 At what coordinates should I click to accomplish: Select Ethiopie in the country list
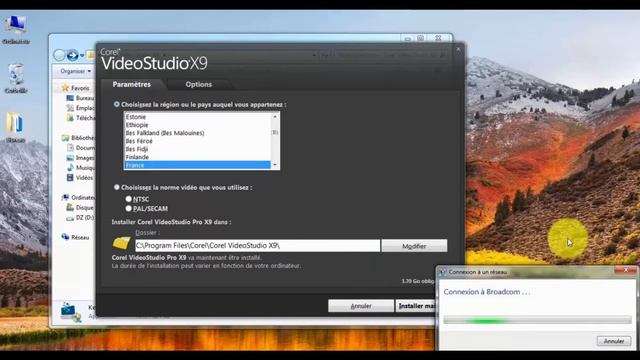coord(197,125)
